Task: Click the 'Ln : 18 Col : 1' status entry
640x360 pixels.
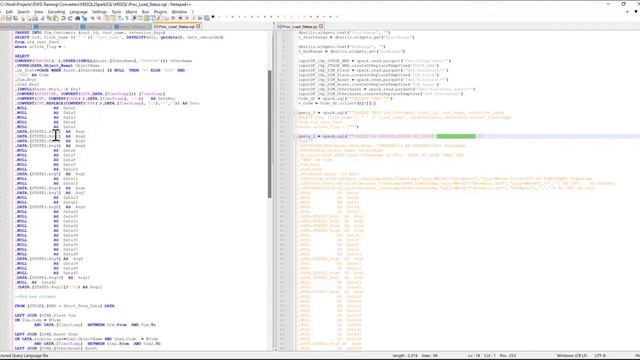Action: pyautogui.click(x=483, y=356)
